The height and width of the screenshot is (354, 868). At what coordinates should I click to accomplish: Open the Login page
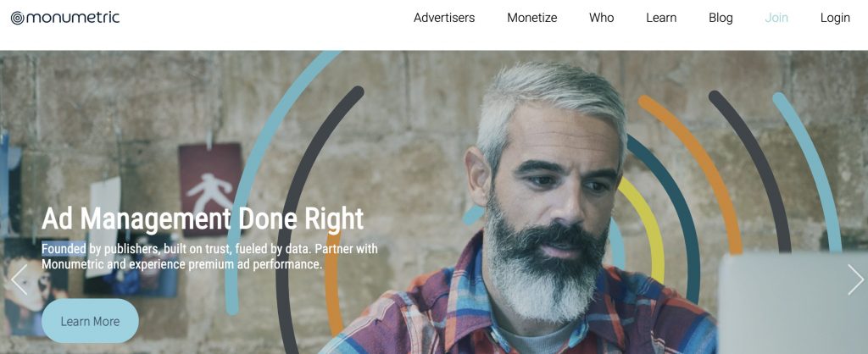pyautogui.click(x=835, y=18)
